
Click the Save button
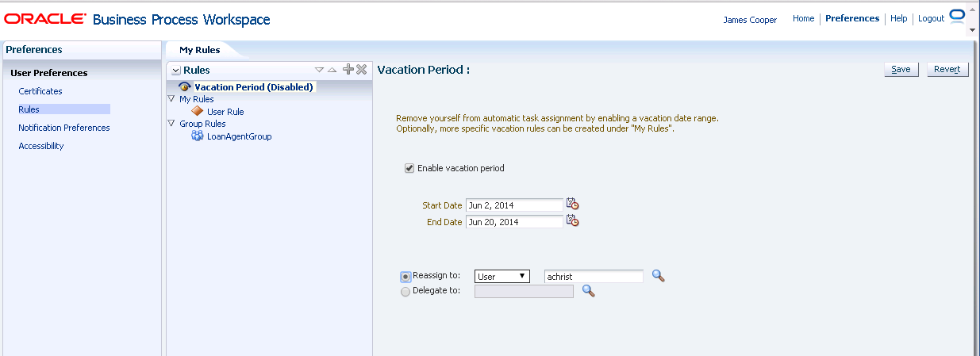click(x=901, y=69)
